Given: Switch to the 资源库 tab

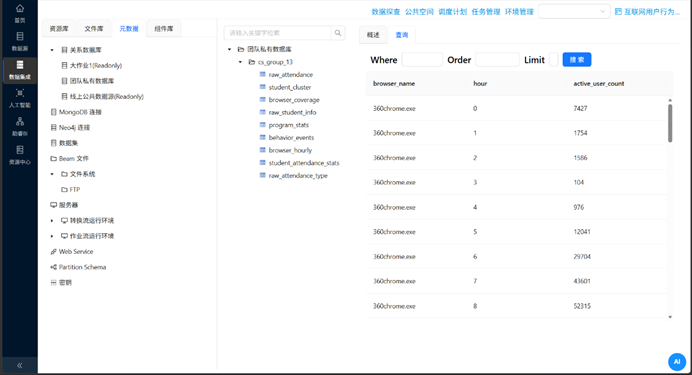Looking at the screenshot, I should (x=59, y=29).
